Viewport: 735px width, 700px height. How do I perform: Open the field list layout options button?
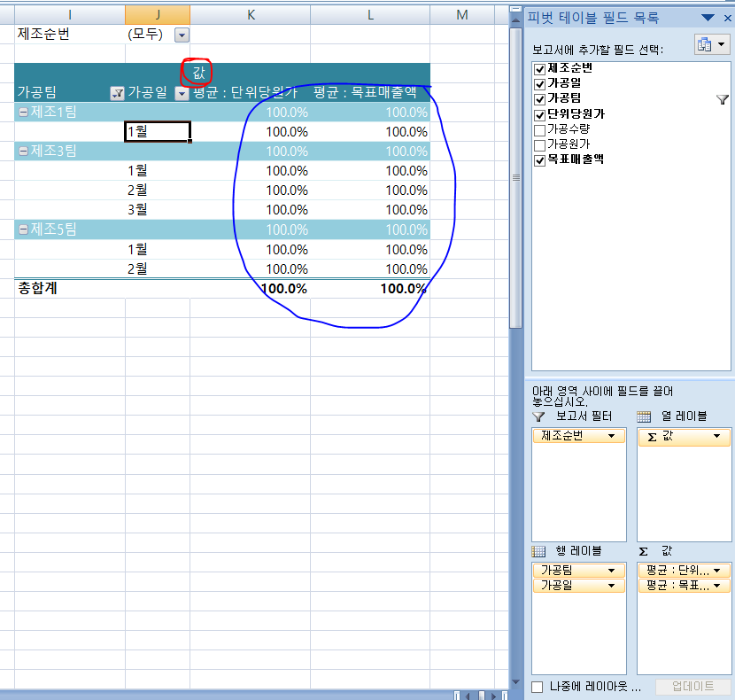coord(712,45)
